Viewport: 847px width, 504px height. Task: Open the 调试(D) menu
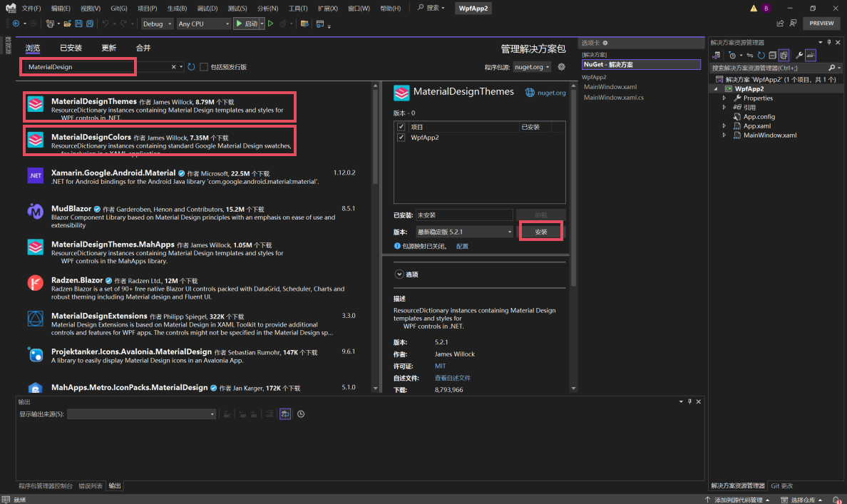pos(207,8)
